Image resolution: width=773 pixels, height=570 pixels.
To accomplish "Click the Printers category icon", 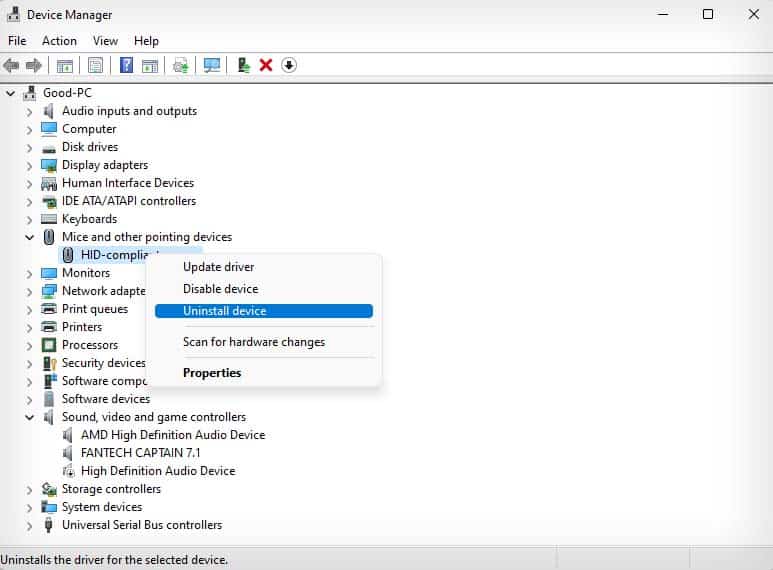I will [49, 327].
